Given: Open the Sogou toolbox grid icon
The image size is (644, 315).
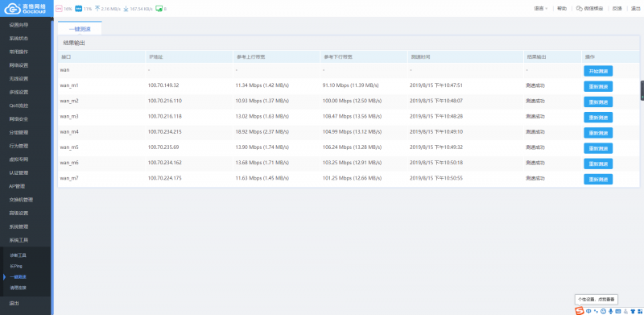Looking at the screenshot, I should (x=639, y=311).
